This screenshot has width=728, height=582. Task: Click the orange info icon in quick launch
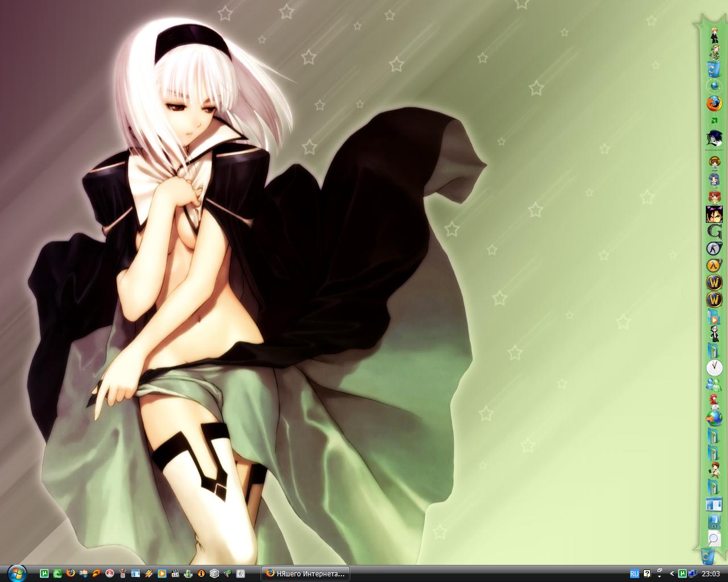(x=201, y=573)
